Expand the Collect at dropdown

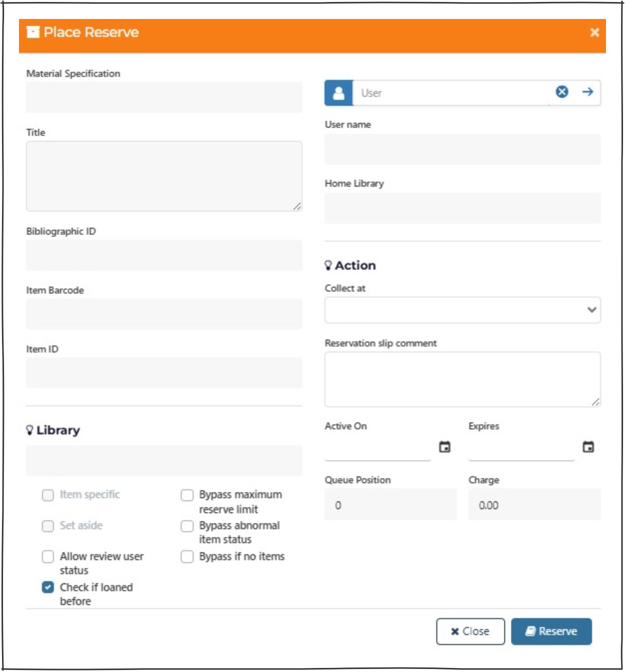(462, 310)
